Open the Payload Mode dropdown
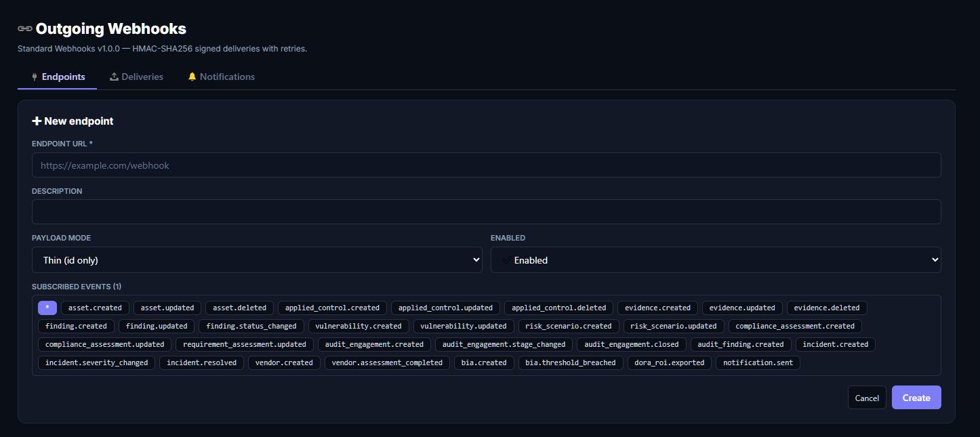 click(257, 260)
